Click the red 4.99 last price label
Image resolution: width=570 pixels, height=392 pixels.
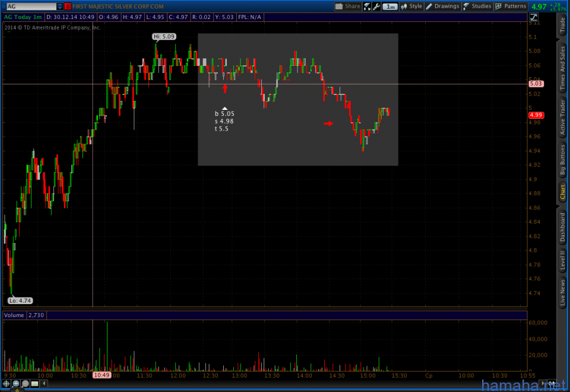click(536, 115)
